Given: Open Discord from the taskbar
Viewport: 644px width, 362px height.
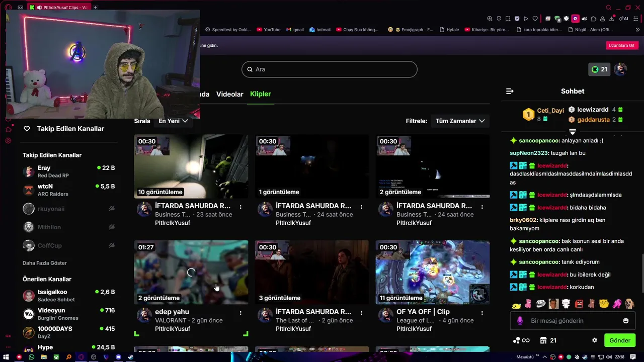Looking at the screenshot, I should click(x=118, y=357).
